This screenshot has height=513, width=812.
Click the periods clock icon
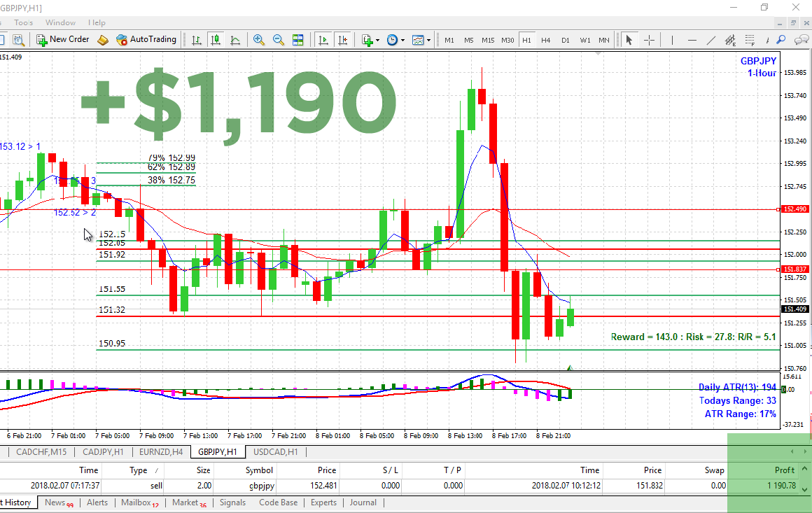tap(392, 40)
